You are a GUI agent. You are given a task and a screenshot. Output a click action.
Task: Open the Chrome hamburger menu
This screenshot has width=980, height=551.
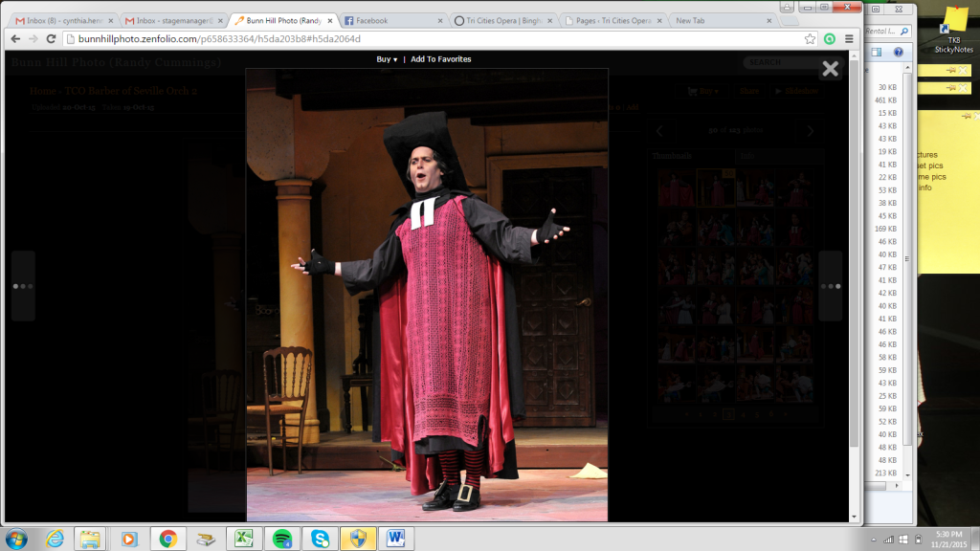[x=849, y=39]
